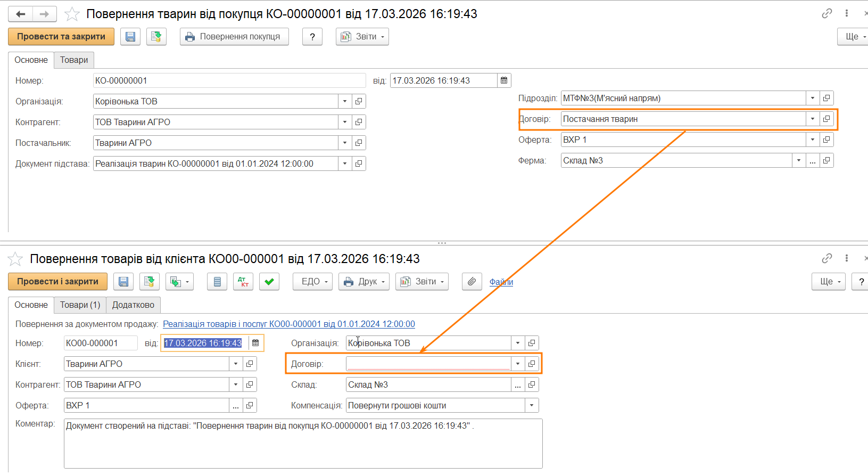868x475 pixels.
Task: Open 'Підрозділ' МТФ№3 record
Action: click(826, 98)
